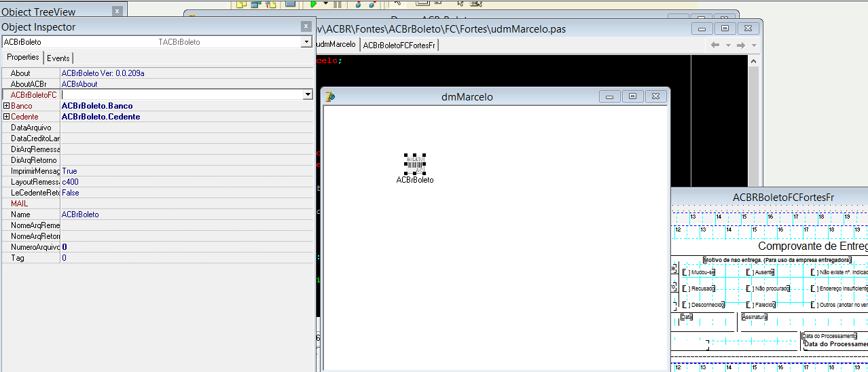
Task: Open the forward-history dropdown in the editor
Action: (x=754, y=45)
